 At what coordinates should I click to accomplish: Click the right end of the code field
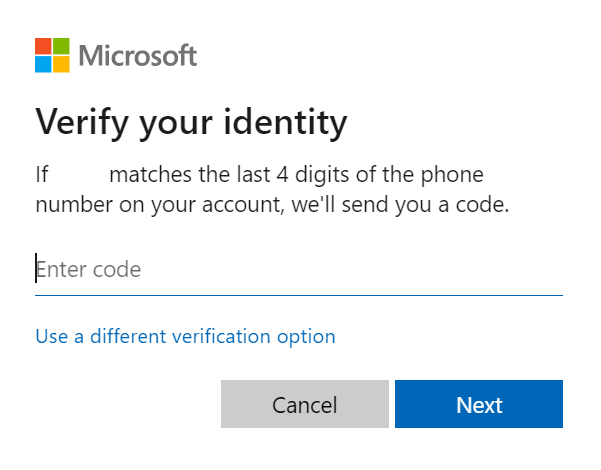(548, 270)
